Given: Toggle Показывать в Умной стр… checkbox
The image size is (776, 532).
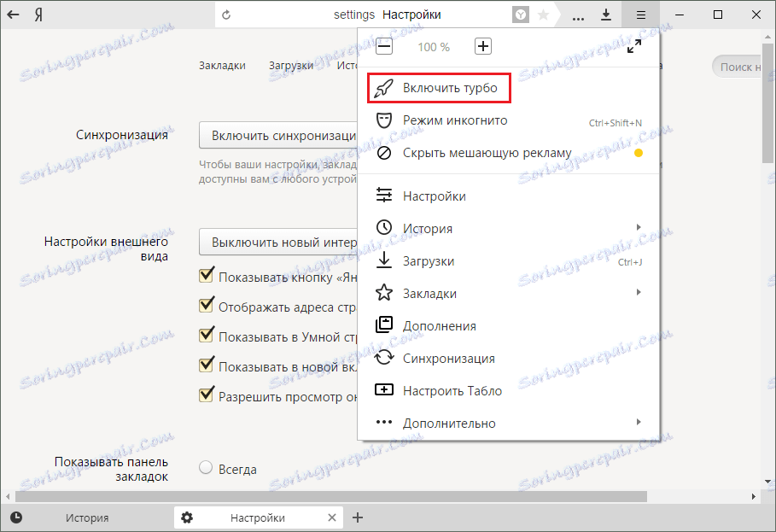Looking at the screenshot, I should point(207,335).
